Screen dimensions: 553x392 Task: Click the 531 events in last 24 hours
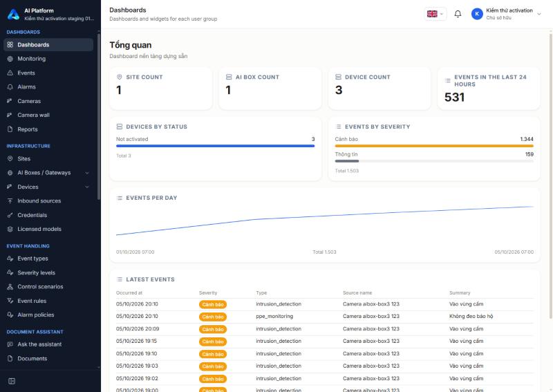pyautogui.click(x=455, y=97)
